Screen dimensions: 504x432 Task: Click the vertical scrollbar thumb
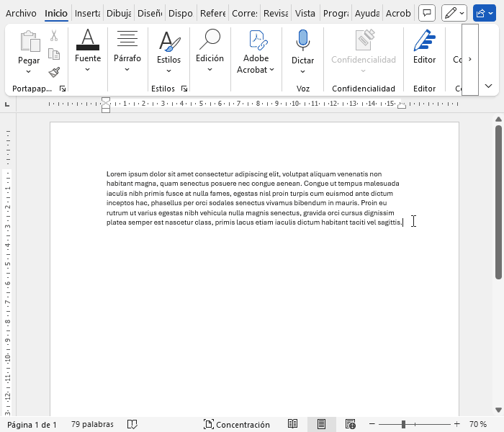(498, 202)
